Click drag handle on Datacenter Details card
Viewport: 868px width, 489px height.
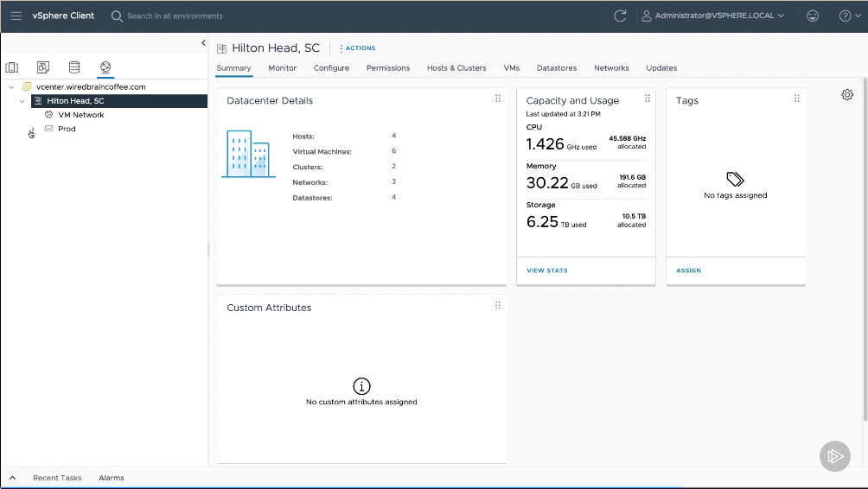(498, 98)
